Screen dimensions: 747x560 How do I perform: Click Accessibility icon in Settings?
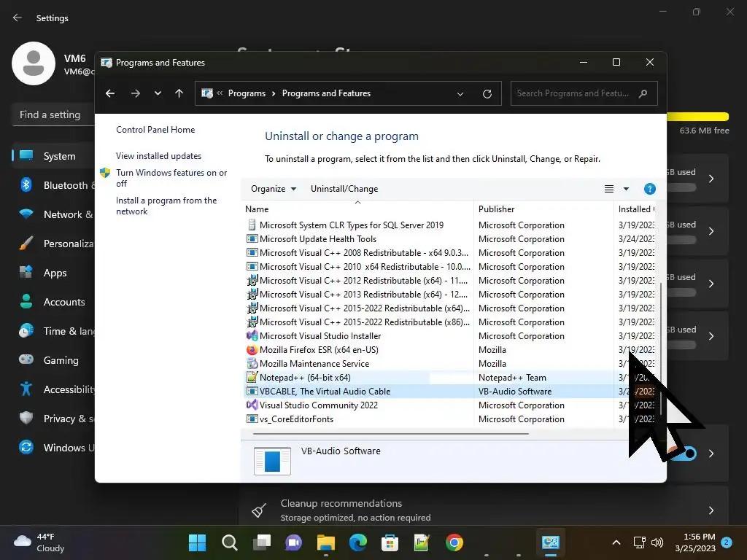click(x=26, y=389)
